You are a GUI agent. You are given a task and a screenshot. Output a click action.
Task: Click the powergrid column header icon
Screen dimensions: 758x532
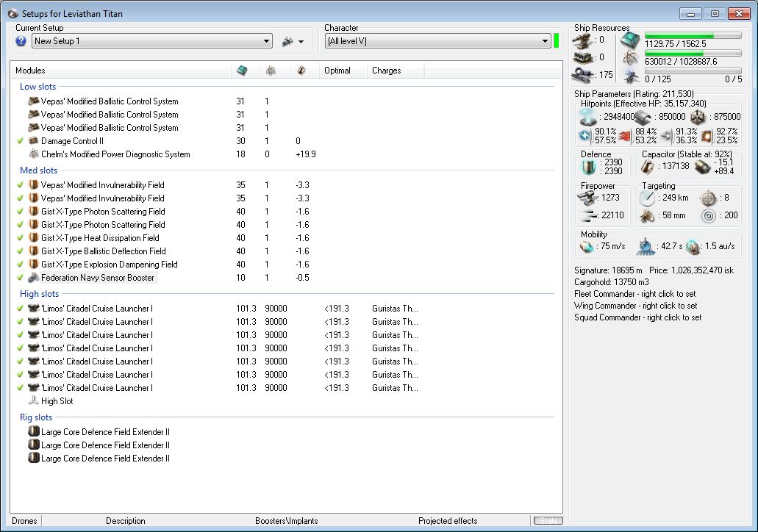point(271,71)
